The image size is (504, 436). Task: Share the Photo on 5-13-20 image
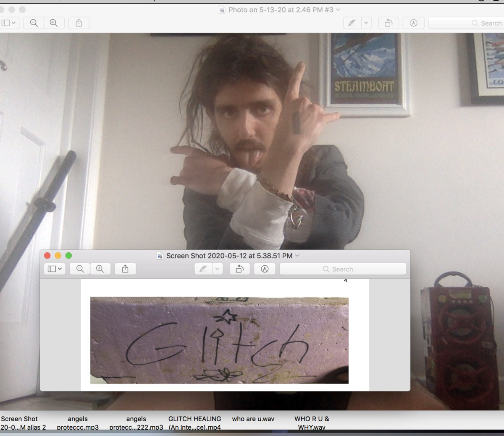(x=79, y=23)
